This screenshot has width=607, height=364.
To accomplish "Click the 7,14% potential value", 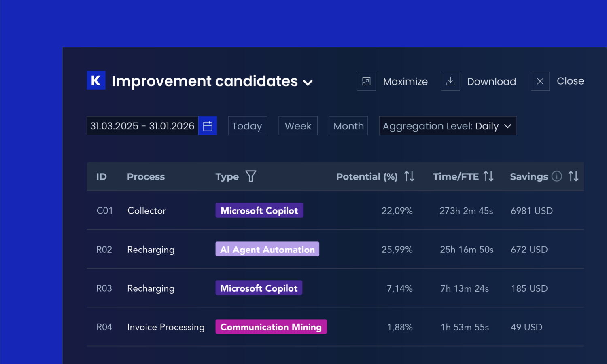I will click(x=400, y=289).
